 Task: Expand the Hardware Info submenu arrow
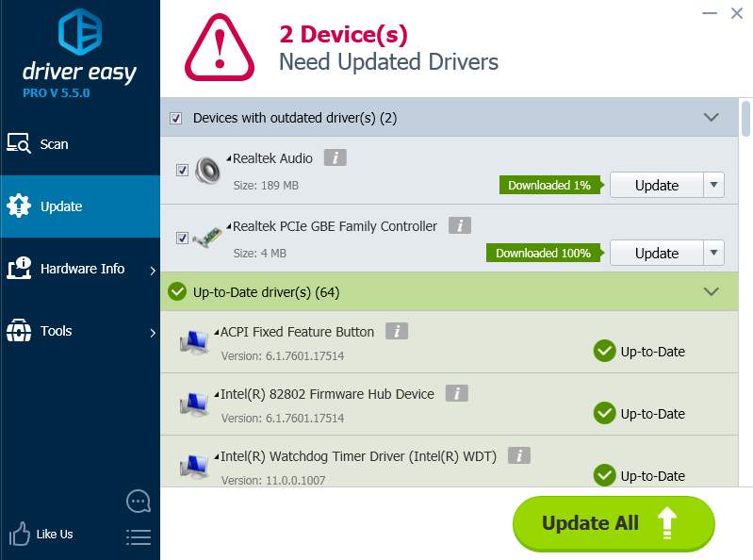tap(153, 271)
